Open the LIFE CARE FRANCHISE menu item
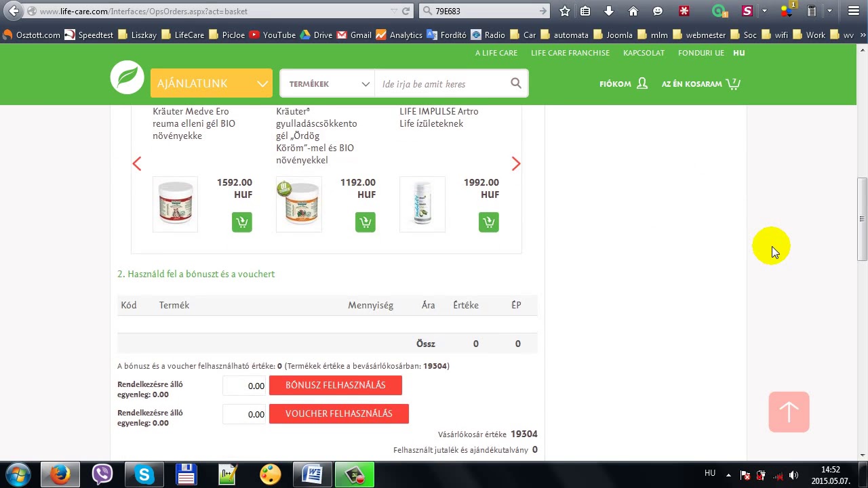The width and height of the screenshot is (868, 488). coord(570,53)
